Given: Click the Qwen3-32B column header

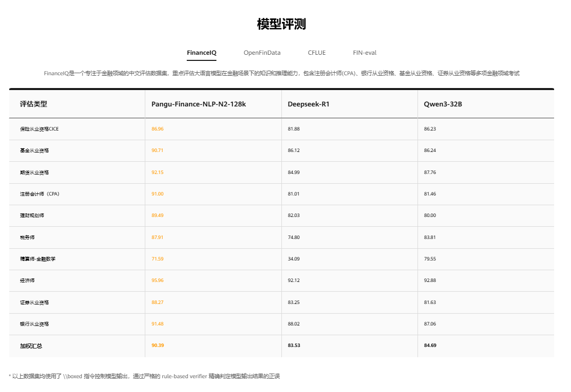Looking at the screenshot, I should [443, 104].
